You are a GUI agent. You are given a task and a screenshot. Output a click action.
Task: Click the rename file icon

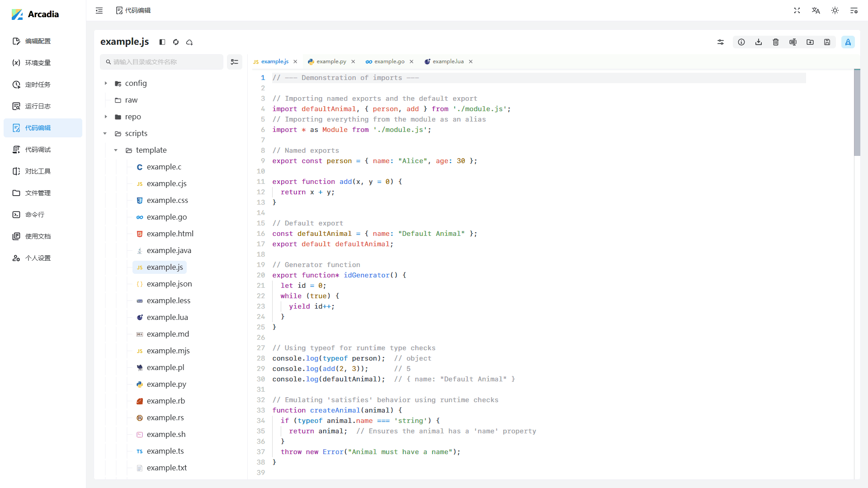[x=793, y=42]
